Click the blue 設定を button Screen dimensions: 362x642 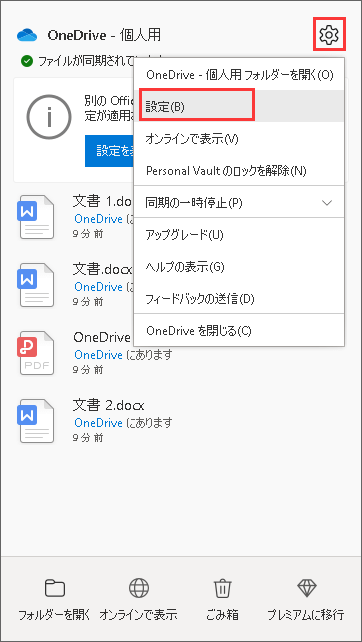click(x=109, y=151)
